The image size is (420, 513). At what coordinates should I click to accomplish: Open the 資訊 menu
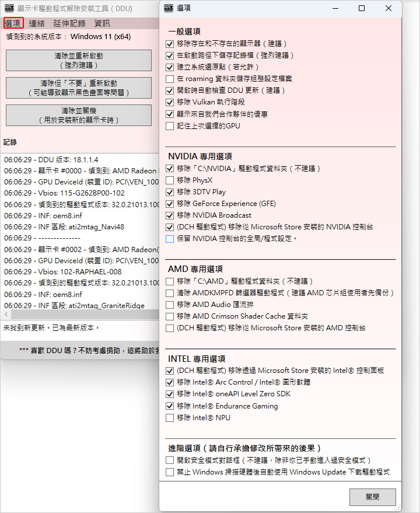click(102, 23)
